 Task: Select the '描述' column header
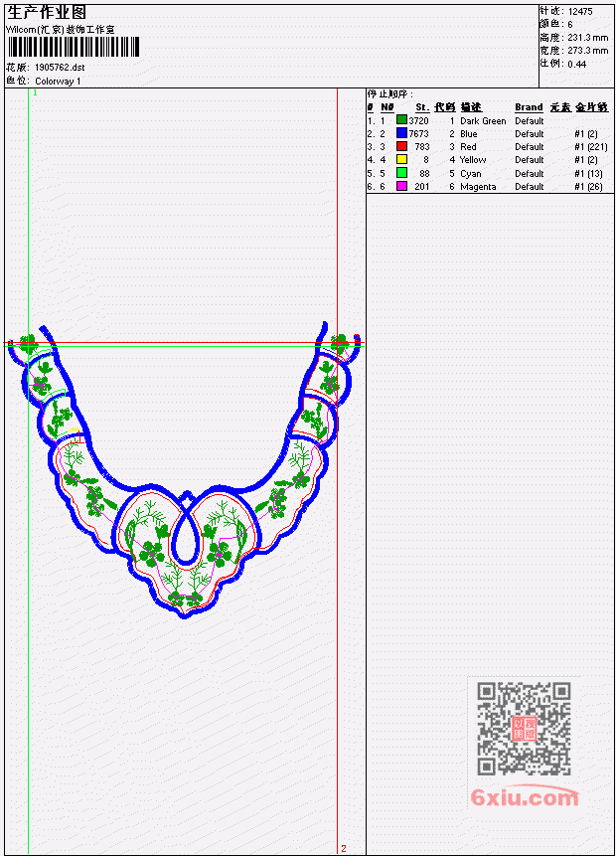471,107
